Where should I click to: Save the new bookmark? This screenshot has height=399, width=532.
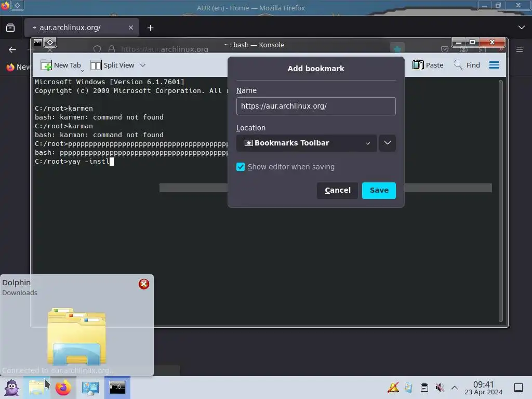pyautogui.click(x=379, y=190)
